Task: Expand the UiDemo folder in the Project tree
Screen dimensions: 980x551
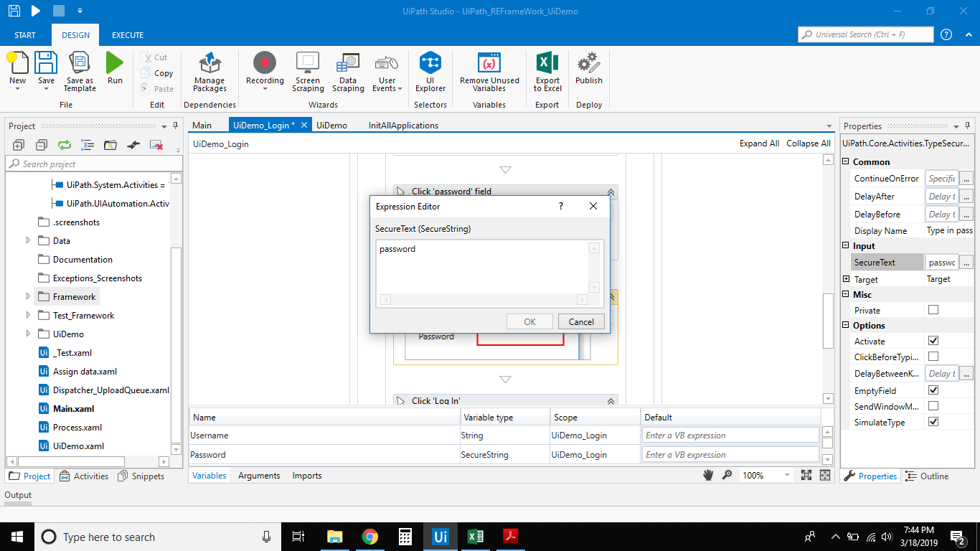Action: 28,334
